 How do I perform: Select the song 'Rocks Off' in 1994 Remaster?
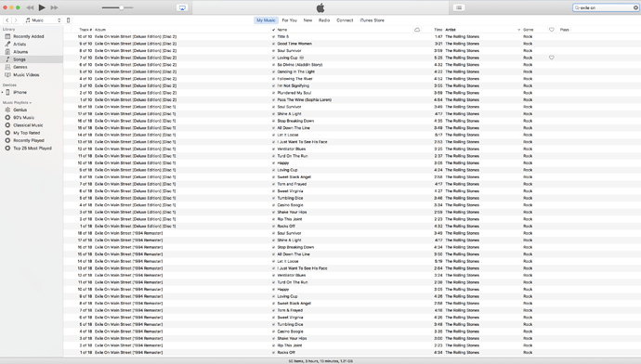[x=352, y=352]
